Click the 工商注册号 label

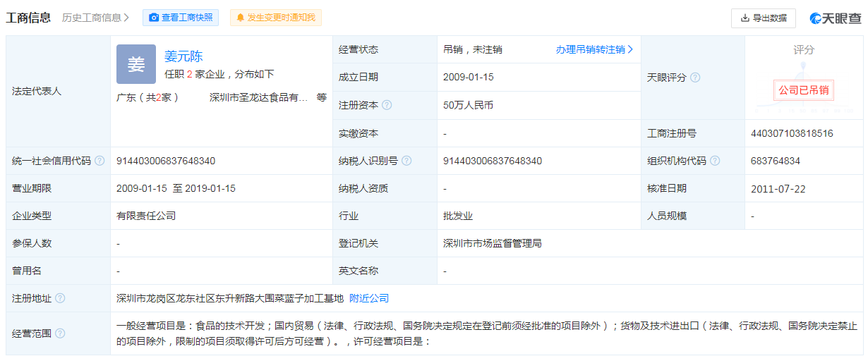(672, 133)
